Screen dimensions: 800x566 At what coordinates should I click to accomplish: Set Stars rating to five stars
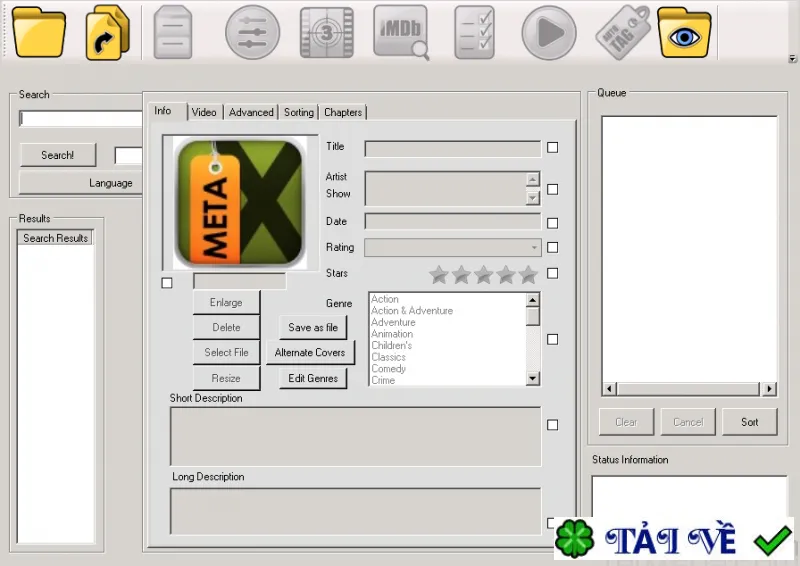point(529,275)
